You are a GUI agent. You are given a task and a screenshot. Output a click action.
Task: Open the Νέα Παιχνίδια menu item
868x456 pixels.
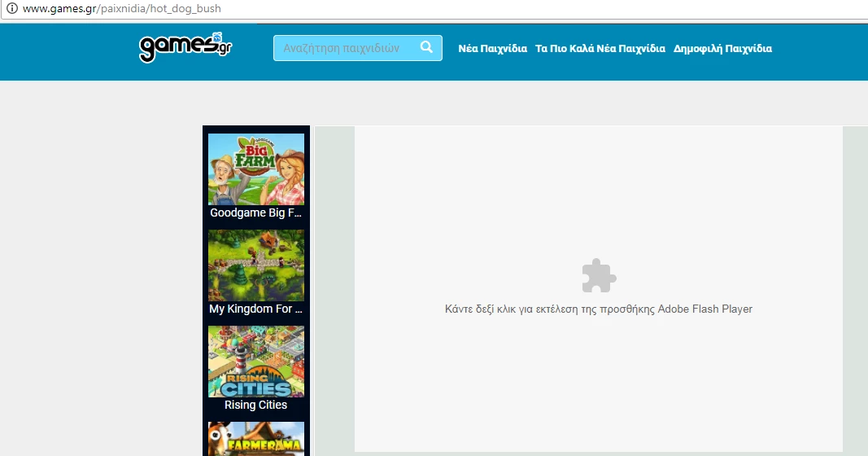(493, 49)
